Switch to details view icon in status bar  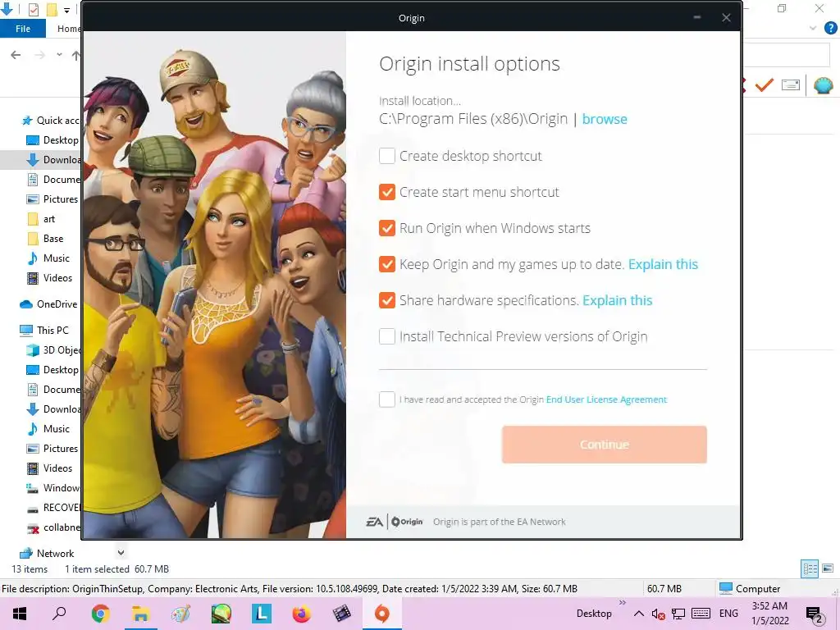(810, 569)
